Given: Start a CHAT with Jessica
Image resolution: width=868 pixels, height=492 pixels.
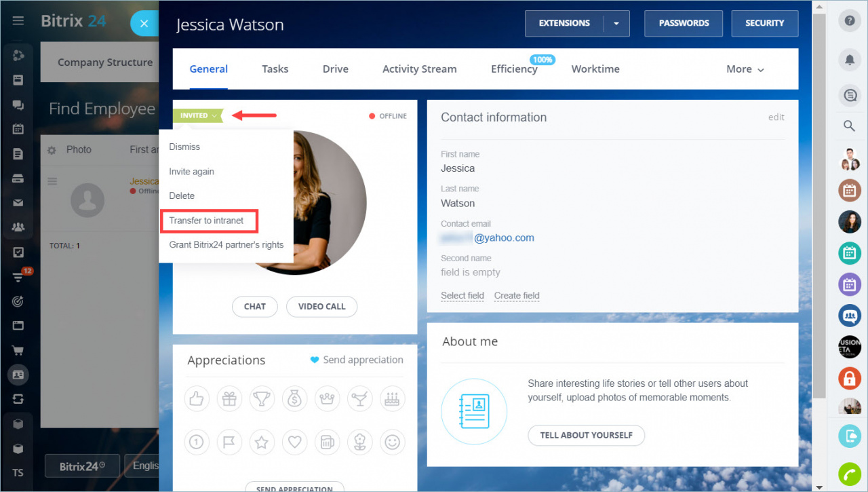Looking at the screenshot, I should [x=255, y=307].
